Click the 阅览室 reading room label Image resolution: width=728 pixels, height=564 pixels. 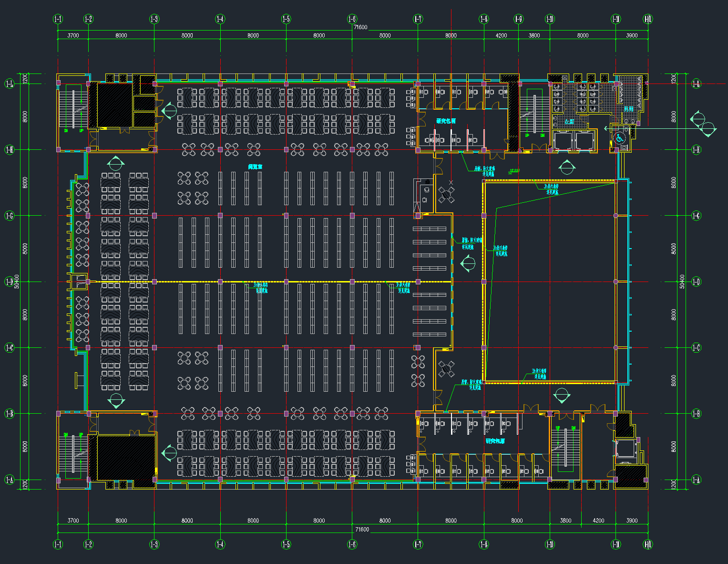click(x=255, y=167)
